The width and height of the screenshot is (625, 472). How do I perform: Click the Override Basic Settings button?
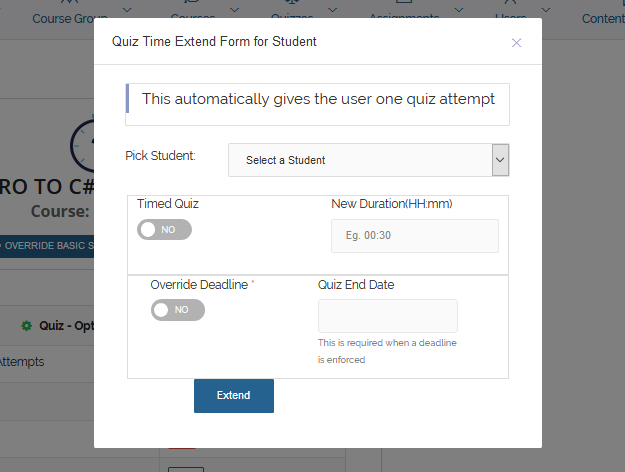(x=47, y=246)
